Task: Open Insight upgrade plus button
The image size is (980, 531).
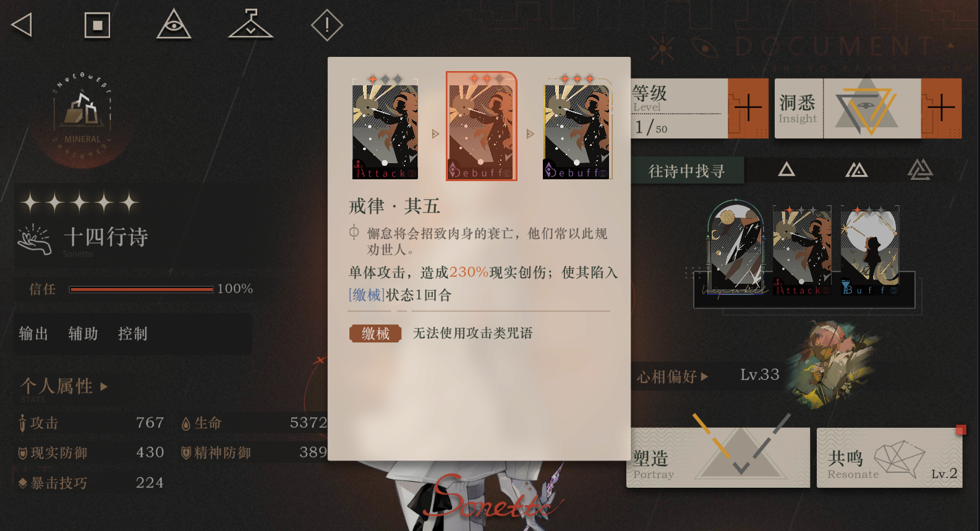Action: pyautogui.click(x=941, y=108)
